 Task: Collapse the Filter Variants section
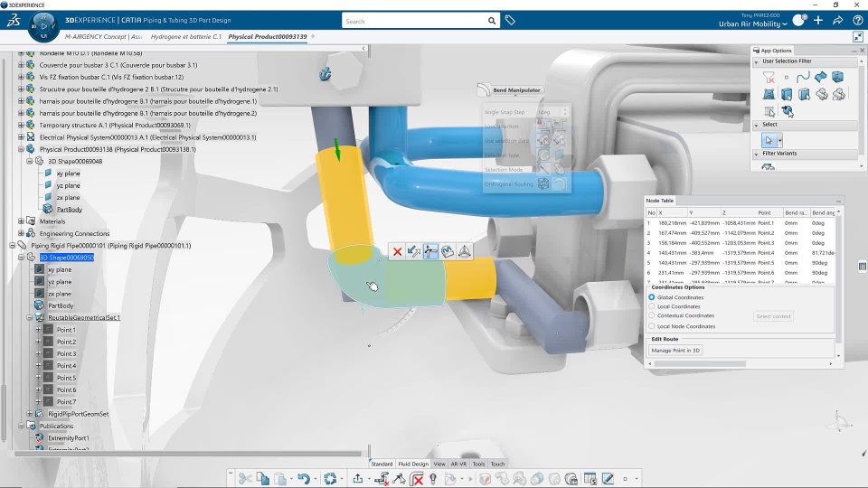pos(756,154)
